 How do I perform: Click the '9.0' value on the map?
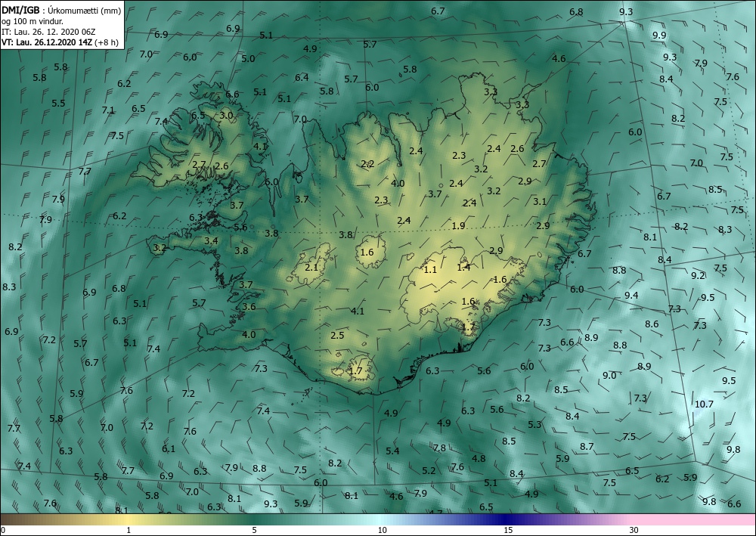coord(609,375)
